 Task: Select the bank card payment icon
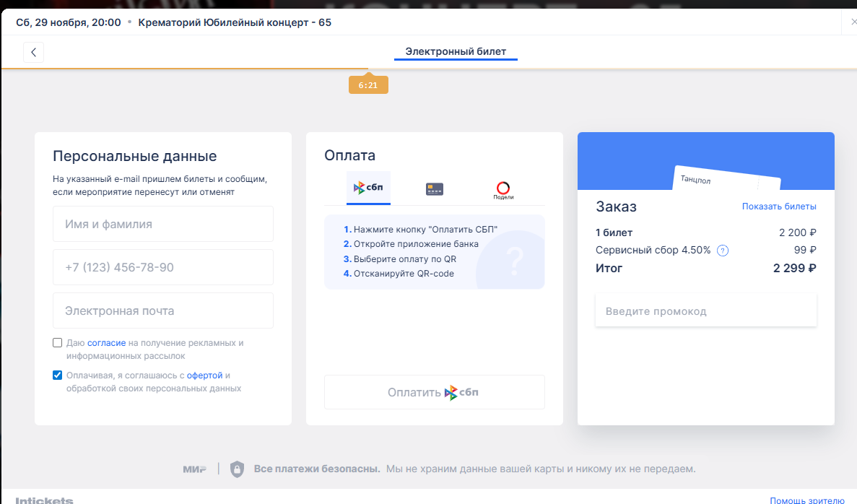pyautogui.click(x=434, y=189)
